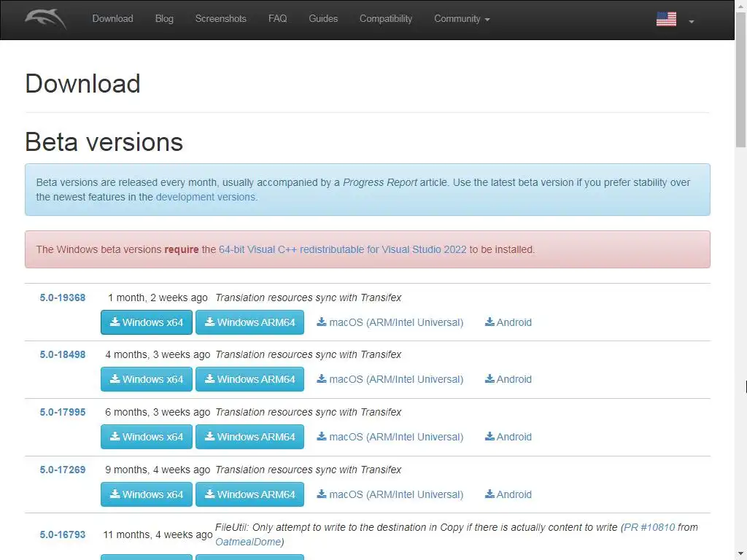Open the Screenshots nav item
This screenshot has width=747, height=560.
(x=220, y=18)
